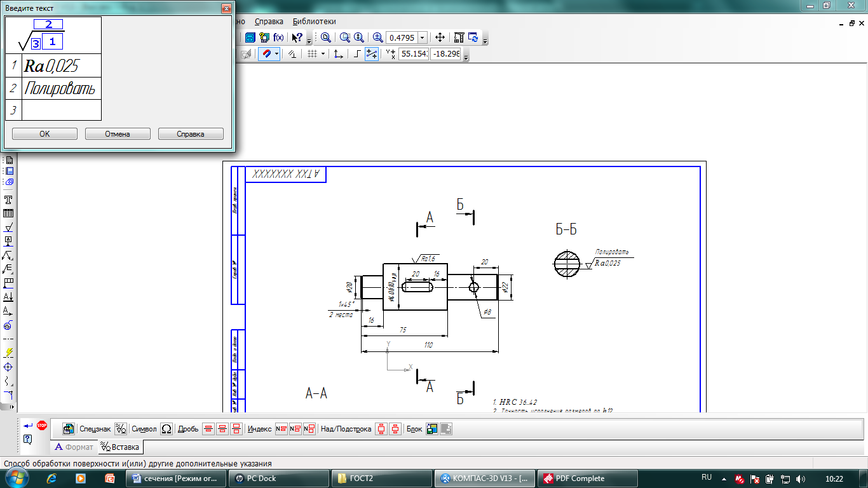Click first Над/Подстрока icon
Viewport: 868px width, 488px height.
coord(381,429)
